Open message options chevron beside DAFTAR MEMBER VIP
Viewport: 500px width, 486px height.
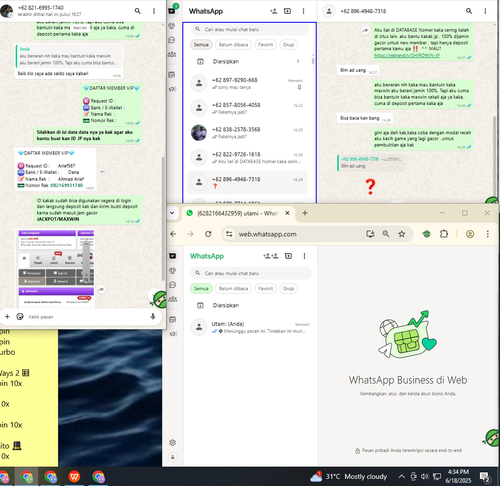click(102, 172)
